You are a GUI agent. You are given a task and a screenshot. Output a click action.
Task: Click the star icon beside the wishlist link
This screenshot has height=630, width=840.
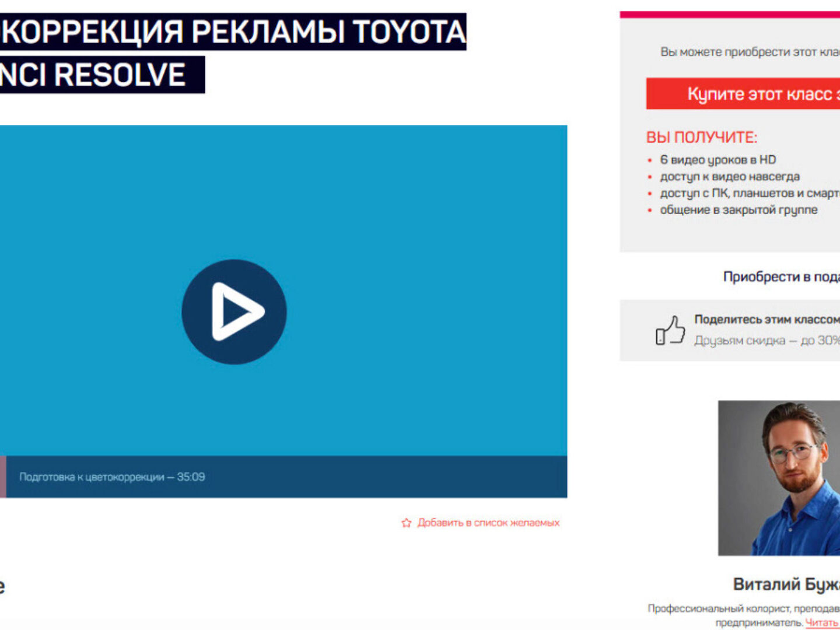pos(407,523)
